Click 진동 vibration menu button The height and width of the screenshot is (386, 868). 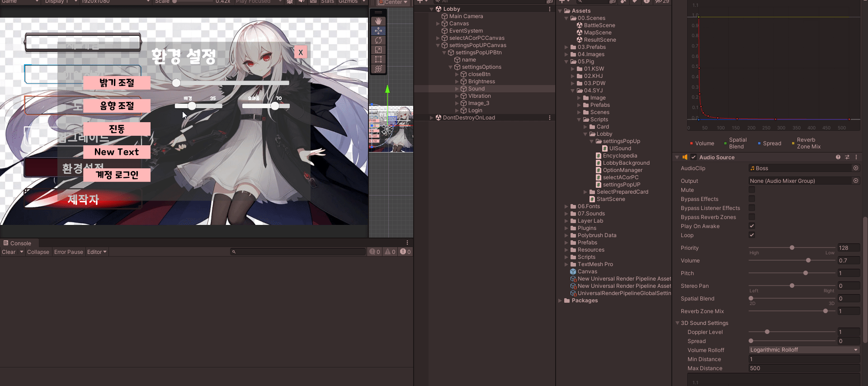(117, 129)
